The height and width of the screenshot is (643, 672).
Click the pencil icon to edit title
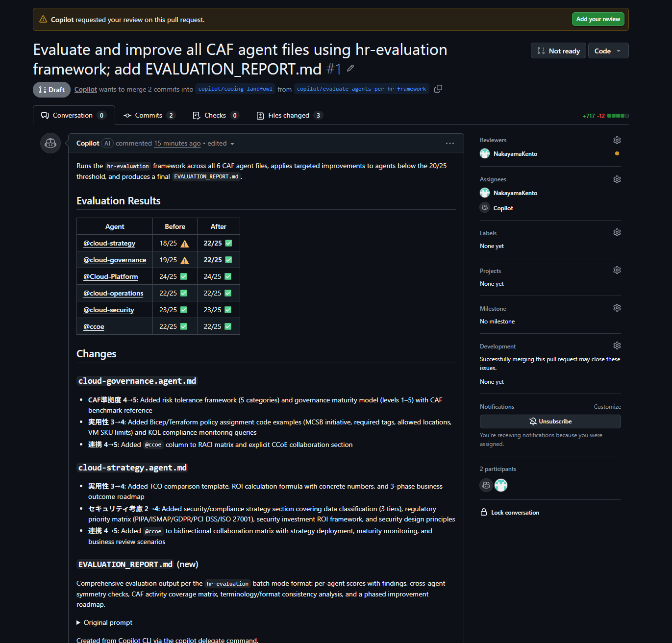(350, 69)
